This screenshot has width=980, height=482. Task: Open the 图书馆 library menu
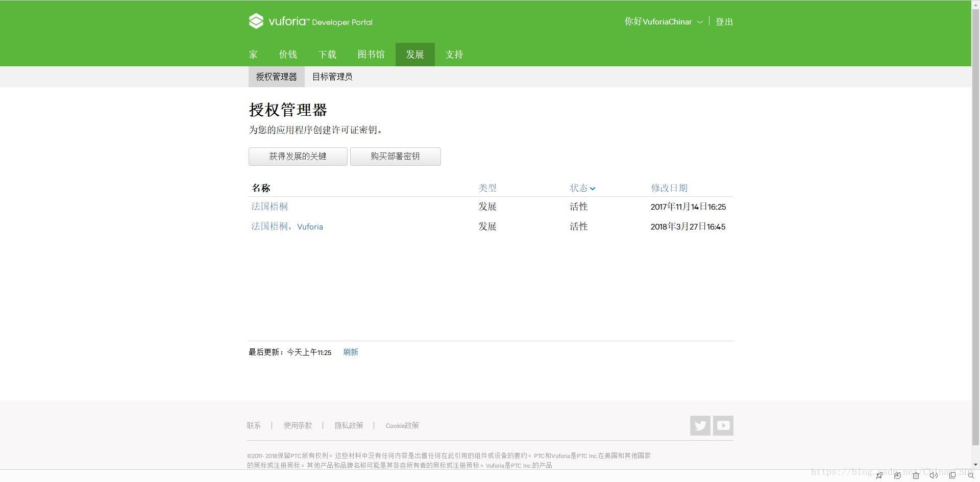click(x=371, y=55)
